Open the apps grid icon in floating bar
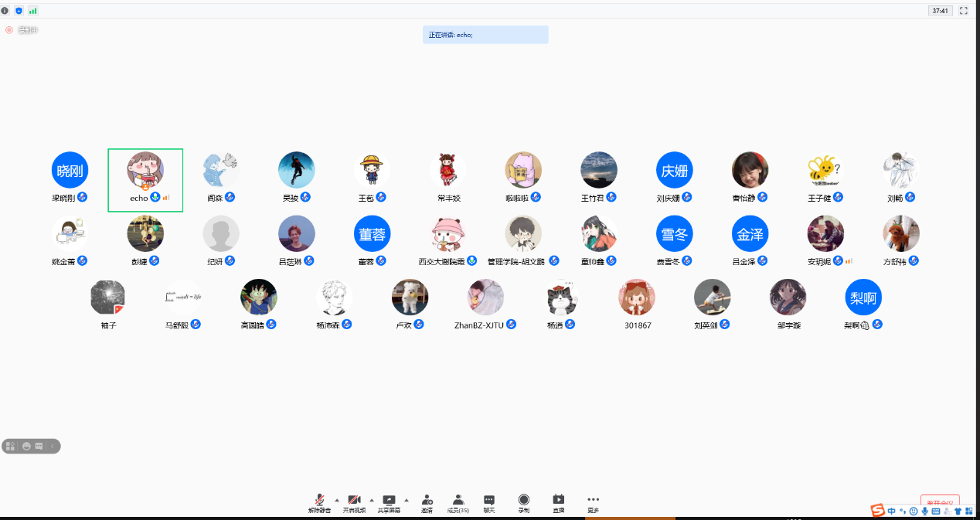The image size is (980, 520). click(x=11, y=446)
